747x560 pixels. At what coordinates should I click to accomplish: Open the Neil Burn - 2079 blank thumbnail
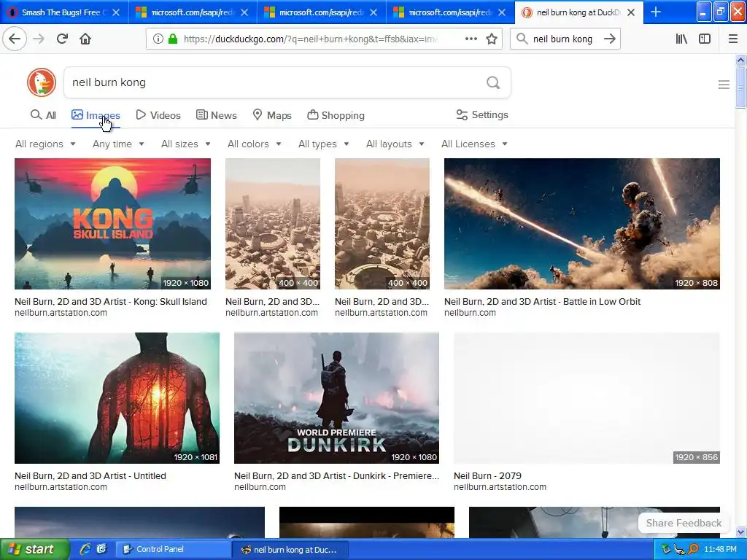pos(587,398)
